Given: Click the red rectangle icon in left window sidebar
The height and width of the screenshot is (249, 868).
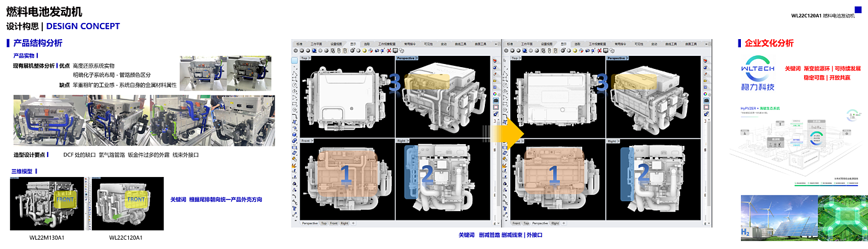Looking at the screenshot, I should (x=495, y=107).
